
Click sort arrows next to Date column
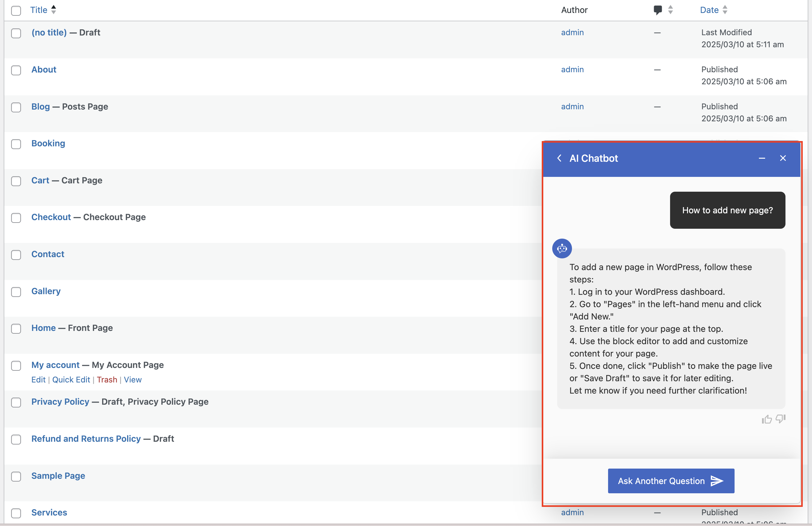pyautogui.click(x=725, y=10)
